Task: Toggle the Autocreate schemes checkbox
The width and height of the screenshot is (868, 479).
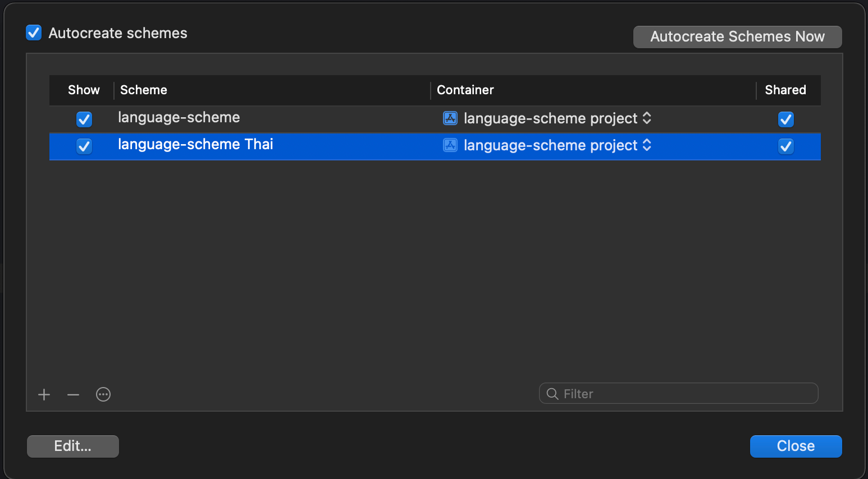Action: click(34, 33)
